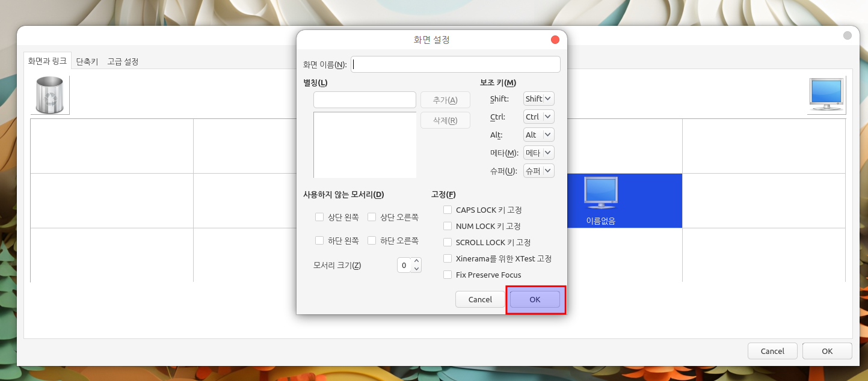Viewport: 868px width, 381px height.
Task: Open the Alt modifier dropdown
Action: pyautogui.click(x=538, y=135)
